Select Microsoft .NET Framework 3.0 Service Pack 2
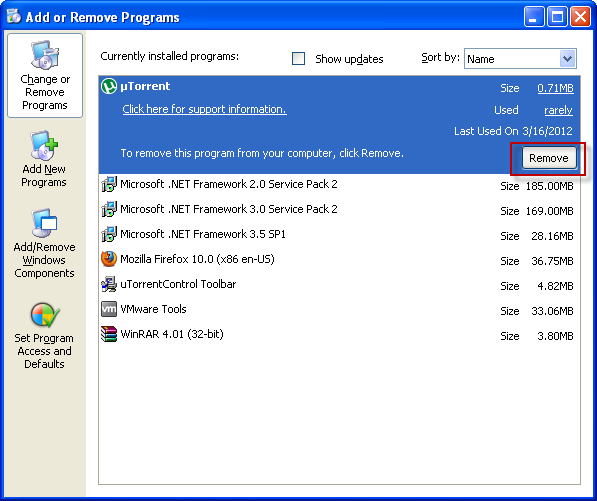Viewport: 597px width, 501px height. tap(339, 210)
